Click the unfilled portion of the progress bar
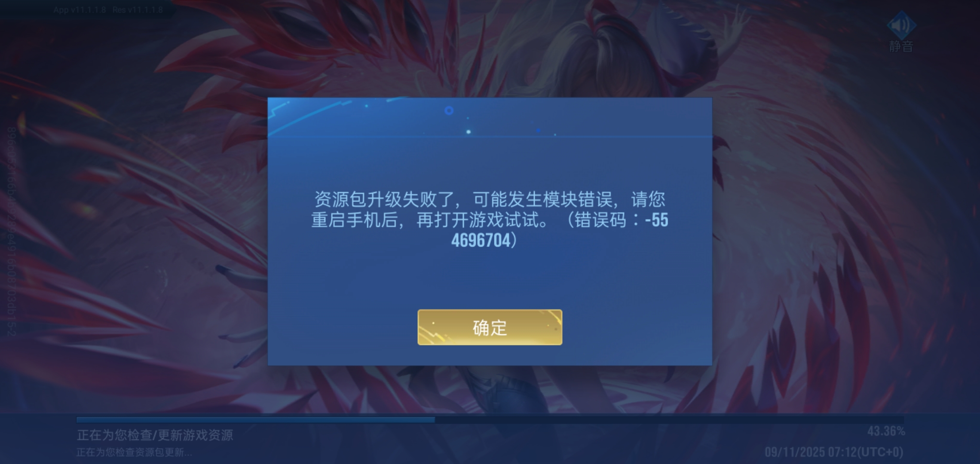 (669, 419)
